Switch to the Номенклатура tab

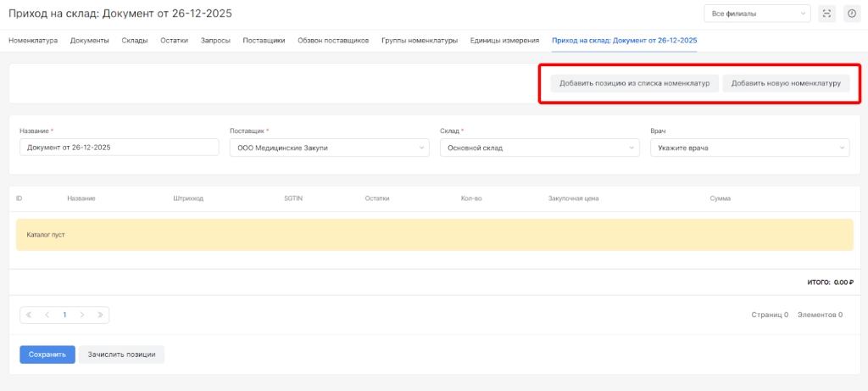[33, 41]
